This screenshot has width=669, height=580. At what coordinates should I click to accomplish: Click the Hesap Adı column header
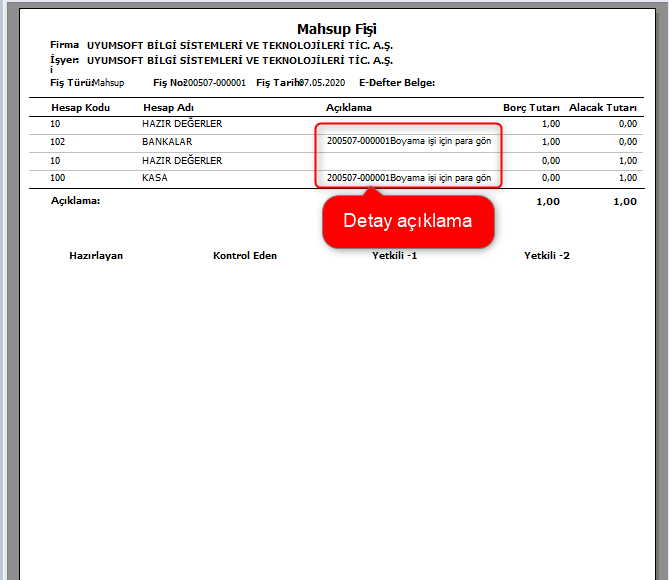click(x=167, y=107)
